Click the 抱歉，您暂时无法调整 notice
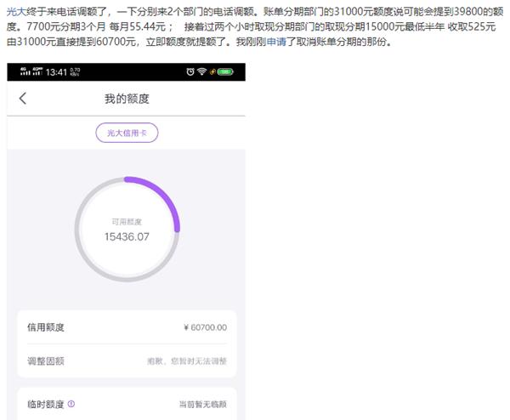This screenshot has width=510, height=420. (187, 361)
